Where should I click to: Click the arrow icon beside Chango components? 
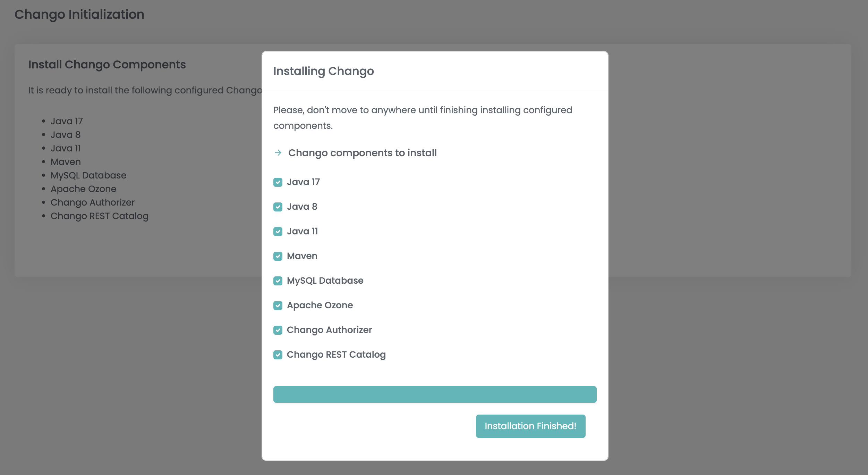(278, 153)
